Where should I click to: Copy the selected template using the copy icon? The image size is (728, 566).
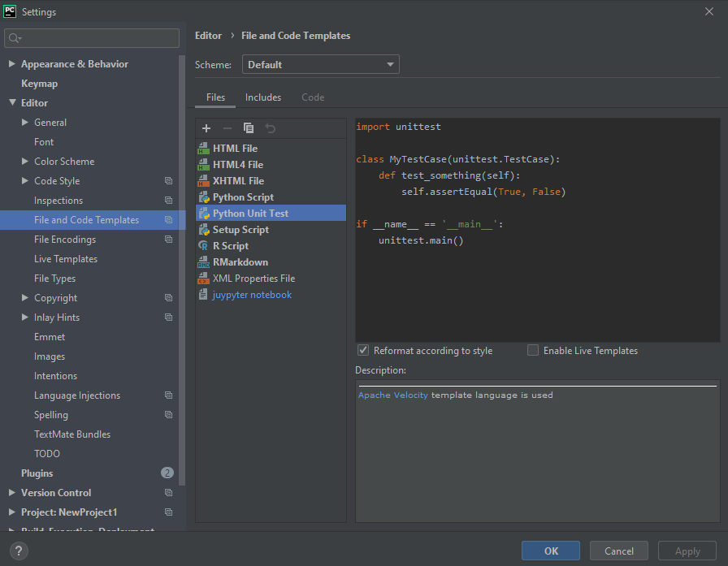coord(249,127)
